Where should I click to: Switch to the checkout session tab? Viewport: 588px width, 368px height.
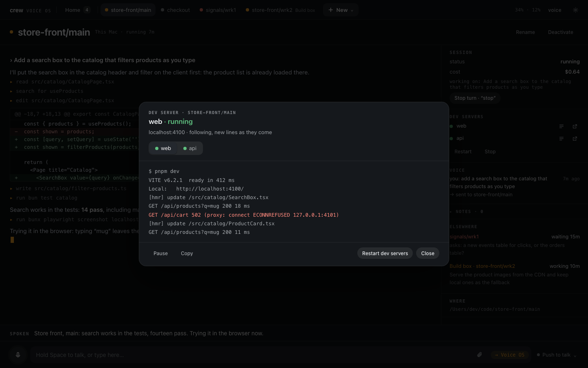point(175,10)
